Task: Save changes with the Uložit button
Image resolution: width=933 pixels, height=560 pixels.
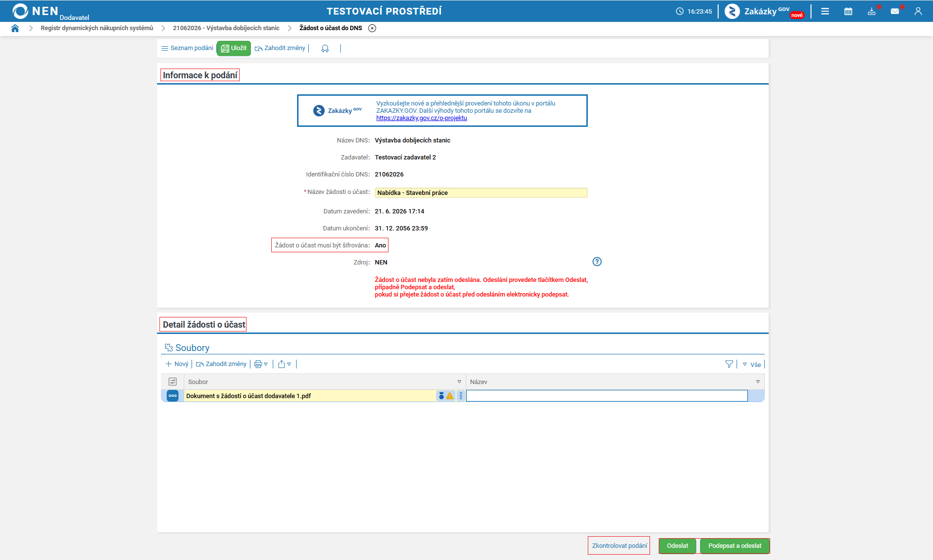Action: click(x=234, y=48)
